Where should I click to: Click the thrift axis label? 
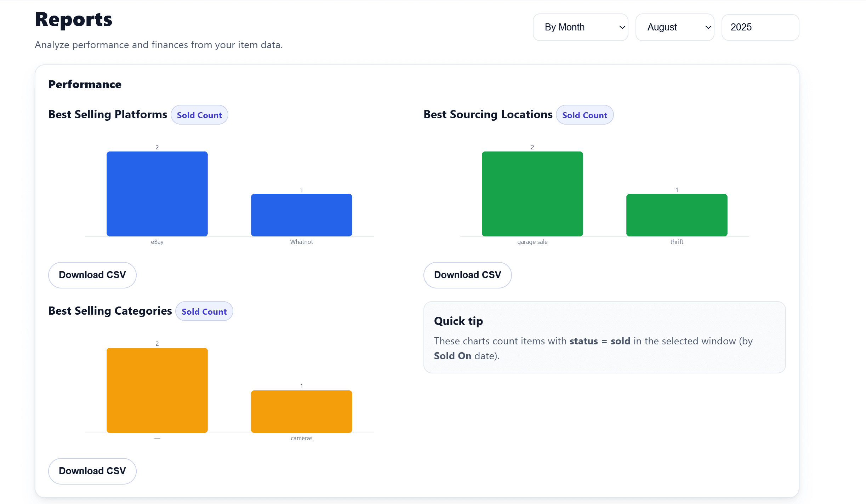[x=677, y=242]
